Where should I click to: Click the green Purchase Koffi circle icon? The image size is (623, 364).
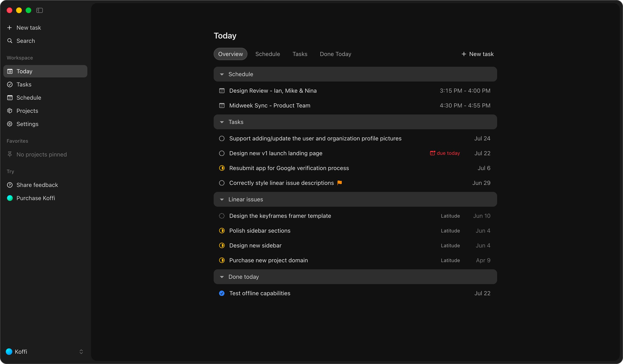(10, 198)
